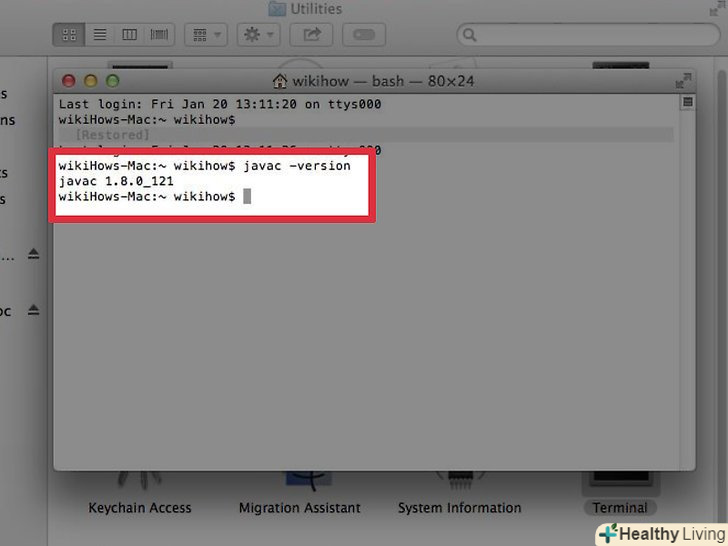
Task: Open the Finder action gear menu
Action: coord(259,34)
